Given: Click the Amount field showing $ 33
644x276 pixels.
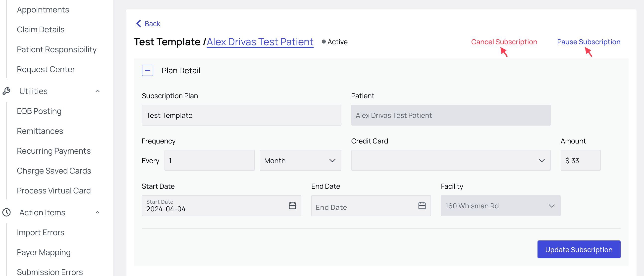Looking at the screenshot, I should pos(580,160).
